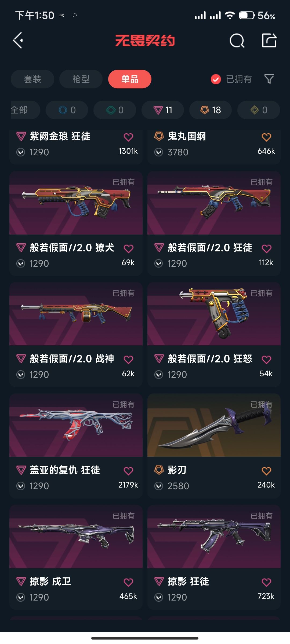Switch to the 套装 tab
This screenshot has width=290, height=644.
[32, 79]
